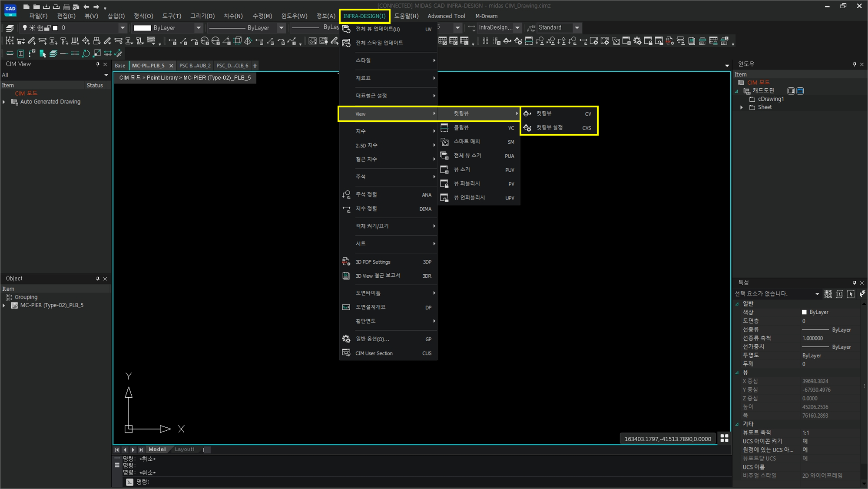Expand the 스타일 submenu

tap(388, 60)
